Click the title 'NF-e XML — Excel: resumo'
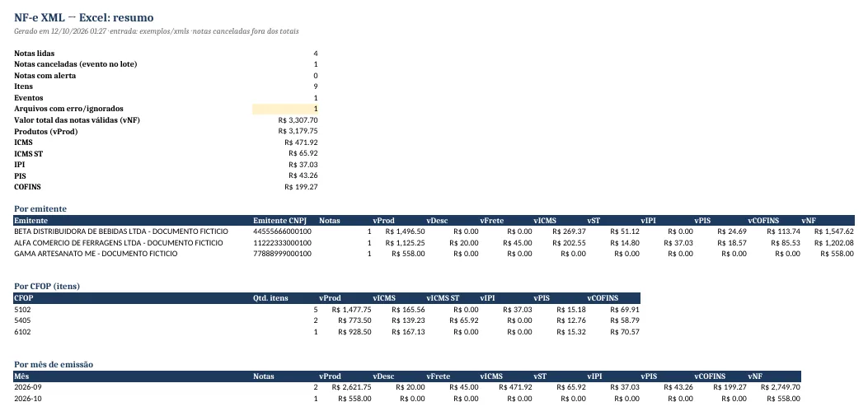This screenshot has width=868, height=416. [x=83, y=17]
